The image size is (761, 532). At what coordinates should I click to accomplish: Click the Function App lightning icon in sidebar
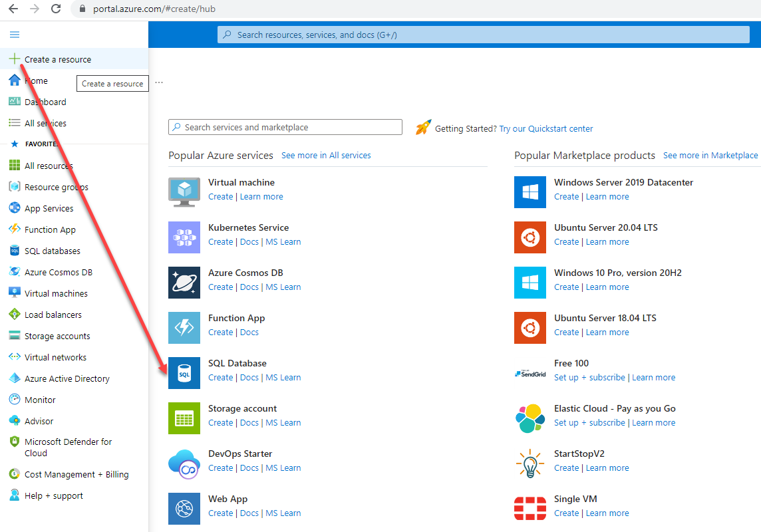click(15, 229)
